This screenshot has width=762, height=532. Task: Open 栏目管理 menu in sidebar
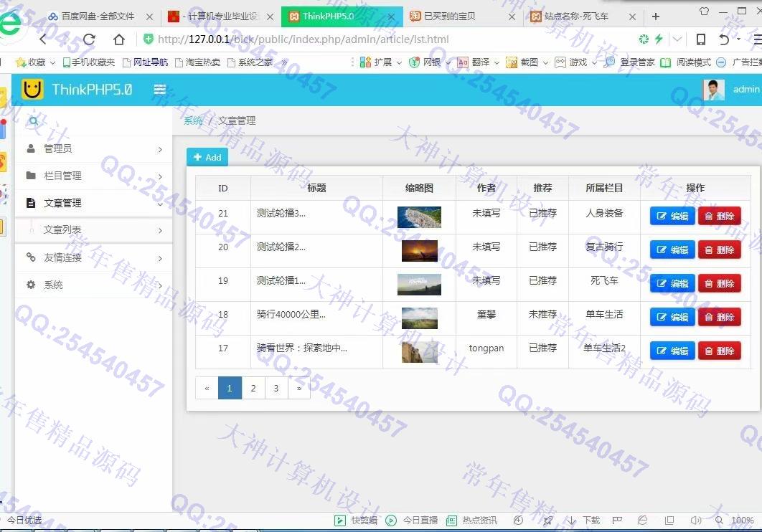point(94,176)
